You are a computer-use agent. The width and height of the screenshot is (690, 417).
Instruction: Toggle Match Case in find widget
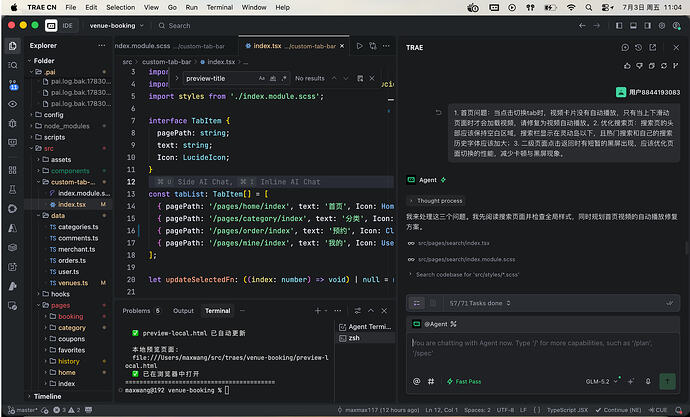pos(262,78)
